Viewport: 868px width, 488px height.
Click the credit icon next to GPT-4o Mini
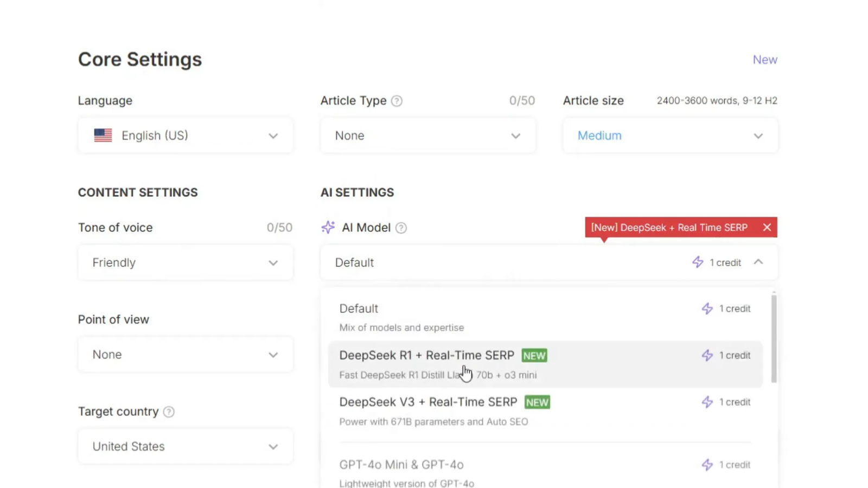point(707,465)
